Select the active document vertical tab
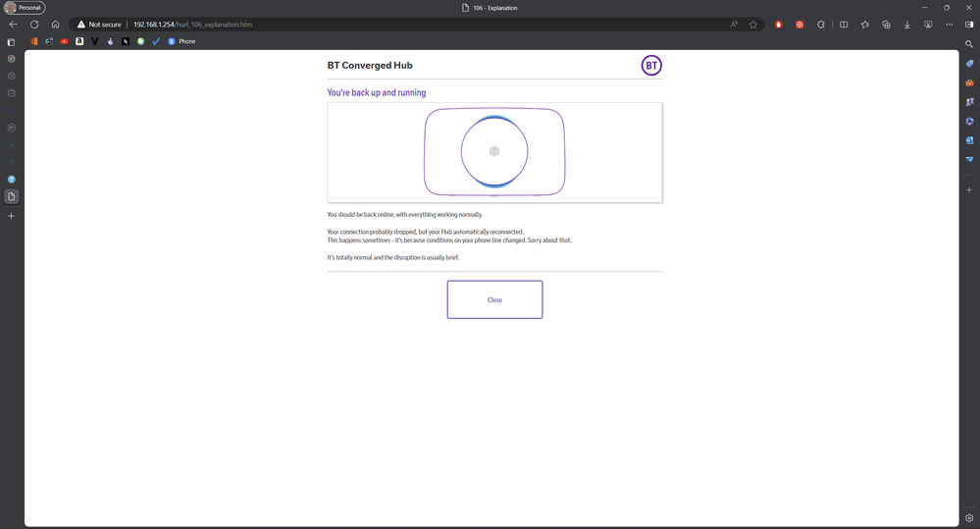The image size is (980, 529). [x=11, y=196]
